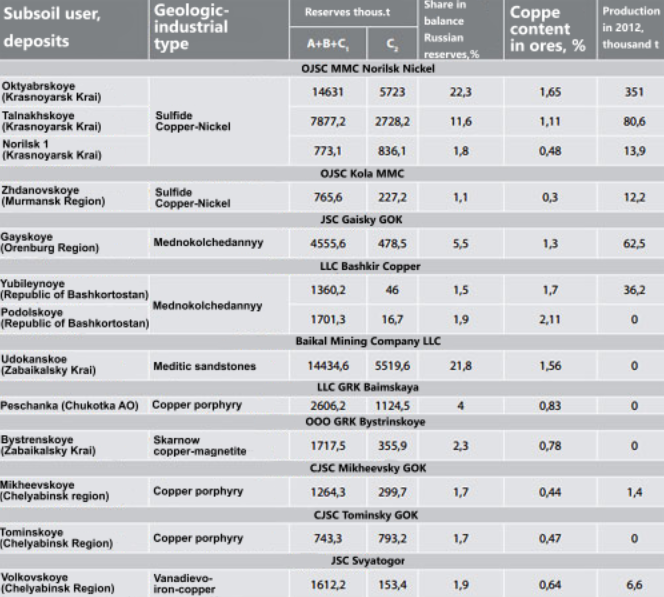The image size is (664, 597).
Task: Click the 'Reserves thous.t' header
Action: [353, 13]
